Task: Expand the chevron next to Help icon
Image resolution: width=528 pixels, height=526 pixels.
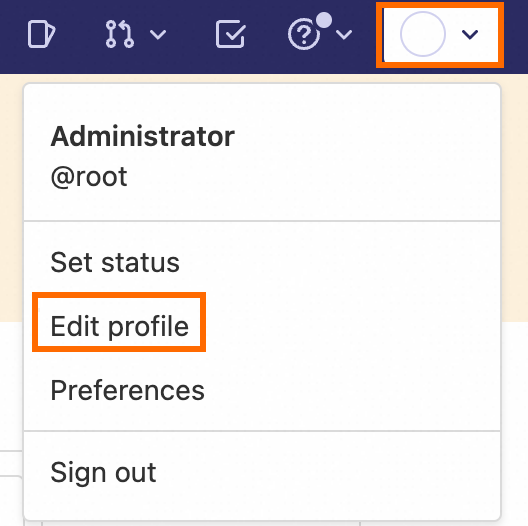Action: (344, 34)
